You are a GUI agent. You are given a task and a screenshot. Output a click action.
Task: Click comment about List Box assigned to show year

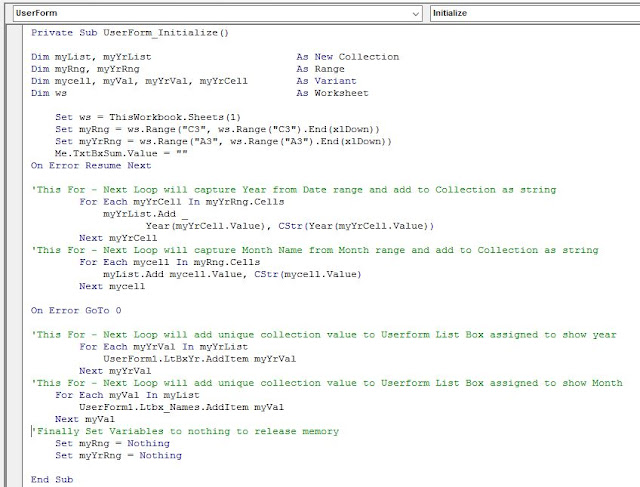pos(324,335)
